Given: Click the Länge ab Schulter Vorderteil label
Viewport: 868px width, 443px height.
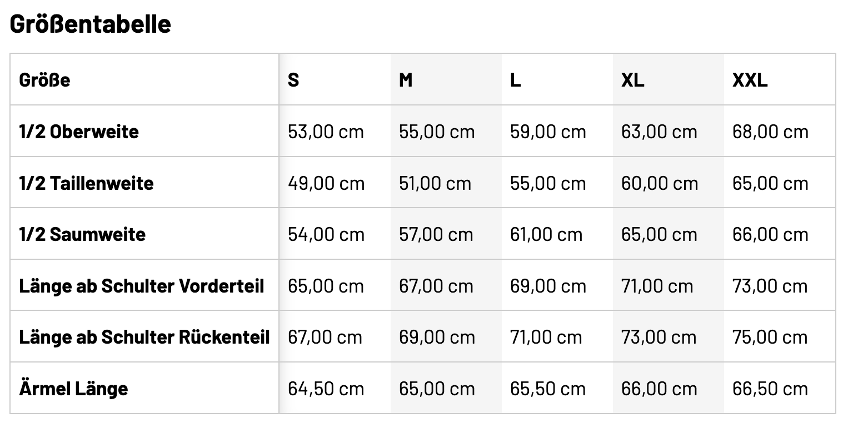Looking at the screenshot, I should tap(142, 286).
